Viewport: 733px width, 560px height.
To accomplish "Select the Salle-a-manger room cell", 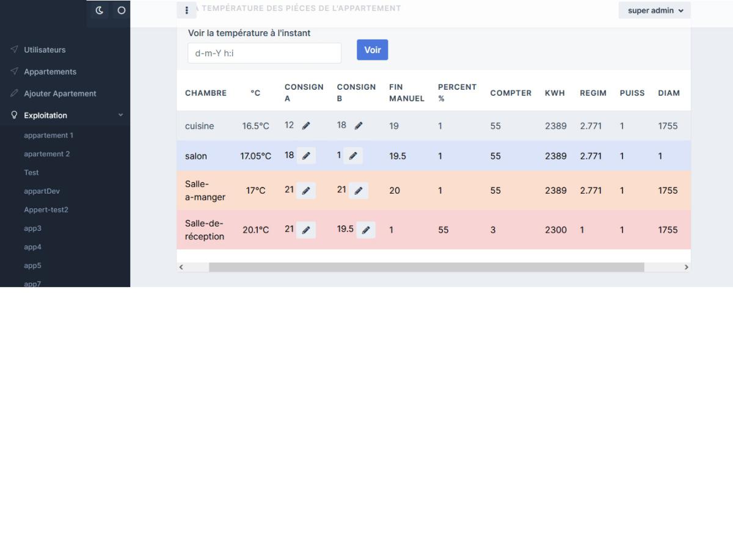I will click(x=205, y=191).
